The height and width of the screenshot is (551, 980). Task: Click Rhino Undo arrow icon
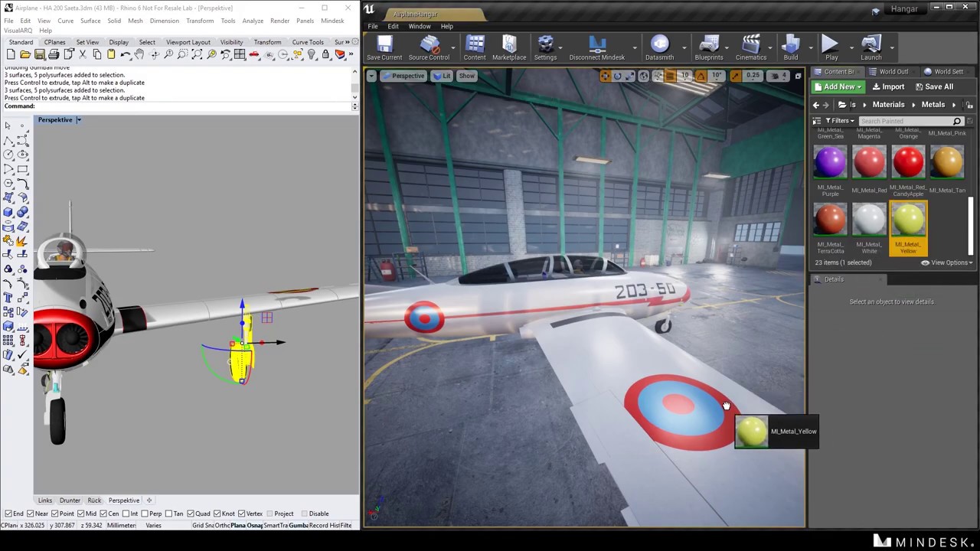pyautogui.click(x=126, y=54)
